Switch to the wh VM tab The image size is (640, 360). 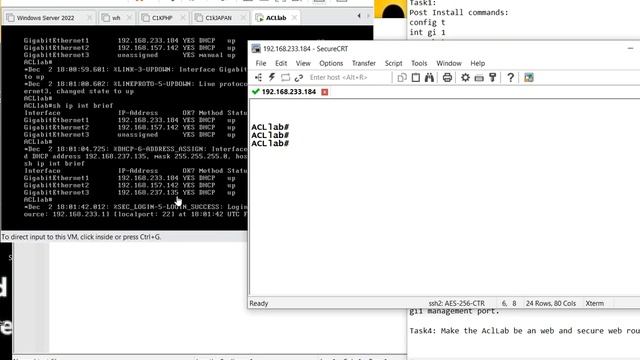point(116,18)
